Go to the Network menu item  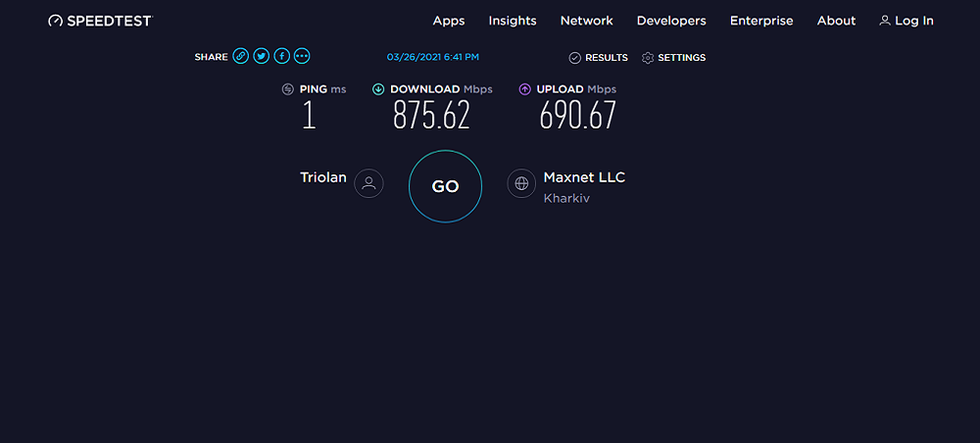coord(587,21)
